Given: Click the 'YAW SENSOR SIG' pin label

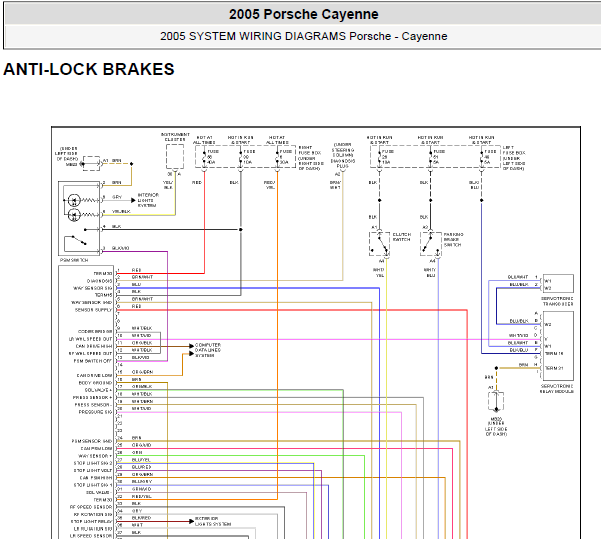Looking at the screenshot, I should point(93,288).
